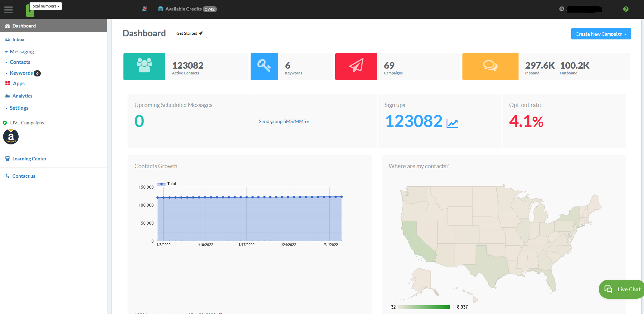Screen dimensions: 644x314
Task: Follow the Send group SMS/MMS link
Action: pyautogui.click(x=284, y=121)
